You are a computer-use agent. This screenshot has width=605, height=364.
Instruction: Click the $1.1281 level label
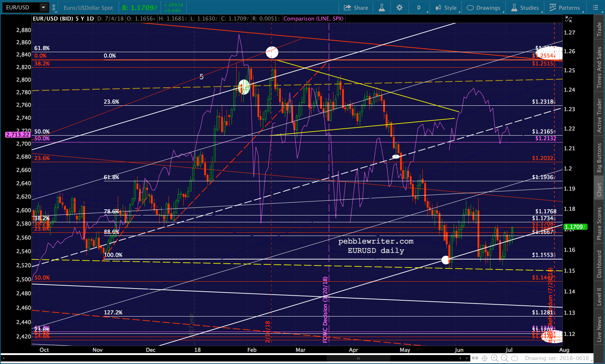click(544, 312)
